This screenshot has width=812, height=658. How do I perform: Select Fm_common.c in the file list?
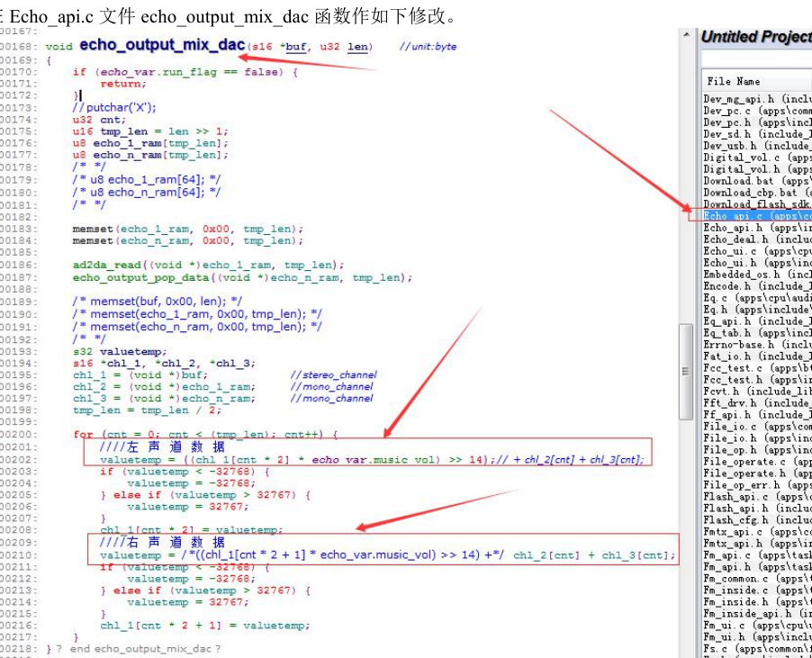click(x=757, y=579)
